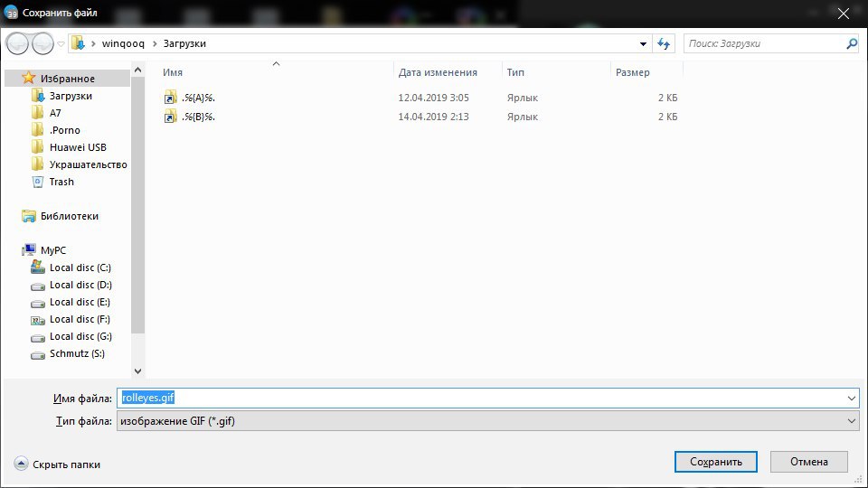Click date 12.04.2019 3:05 cell
This screenshot has height=488, width=868.
coord(433,98)
